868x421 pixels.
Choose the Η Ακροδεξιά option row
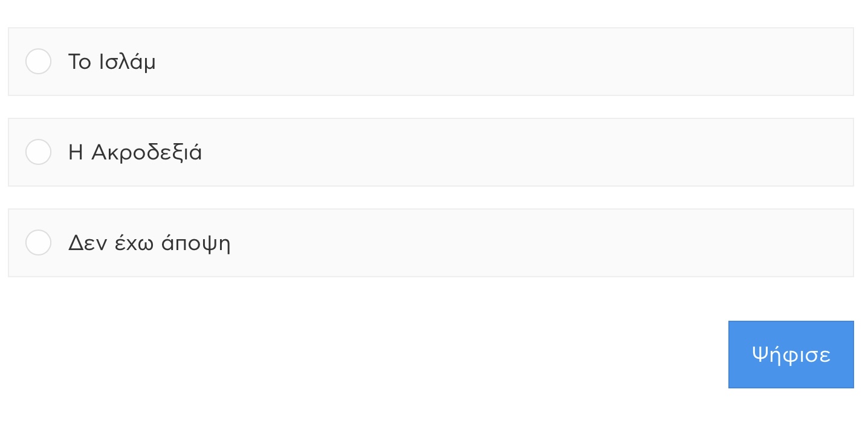(x=431, y=152)
